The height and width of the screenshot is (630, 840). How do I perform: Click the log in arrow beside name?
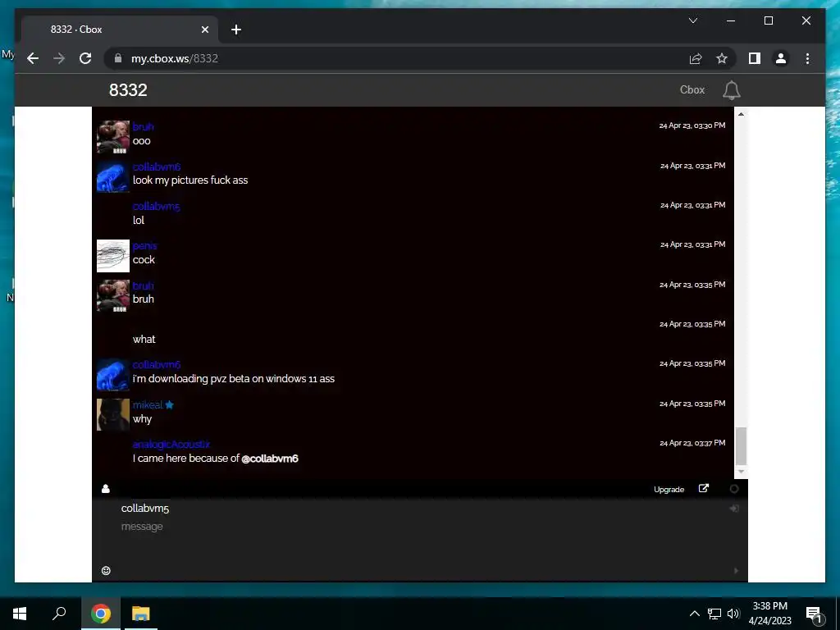[x=734, y=508]
